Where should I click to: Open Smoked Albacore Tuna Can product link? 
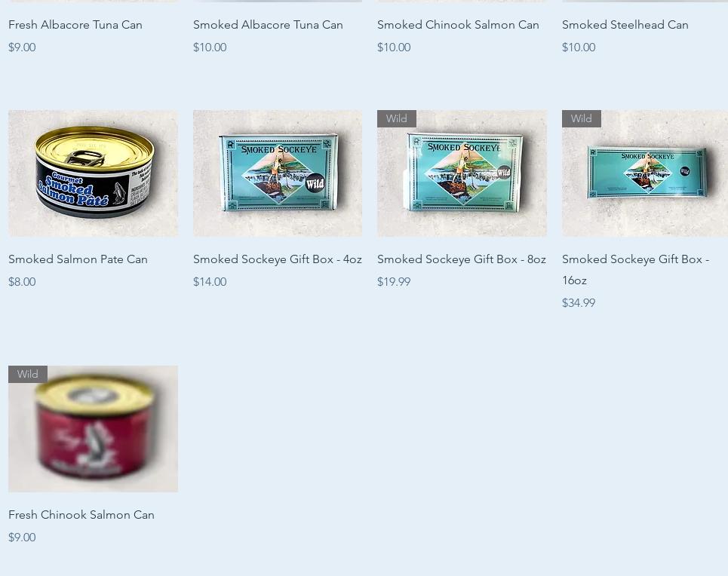[268, 25]
